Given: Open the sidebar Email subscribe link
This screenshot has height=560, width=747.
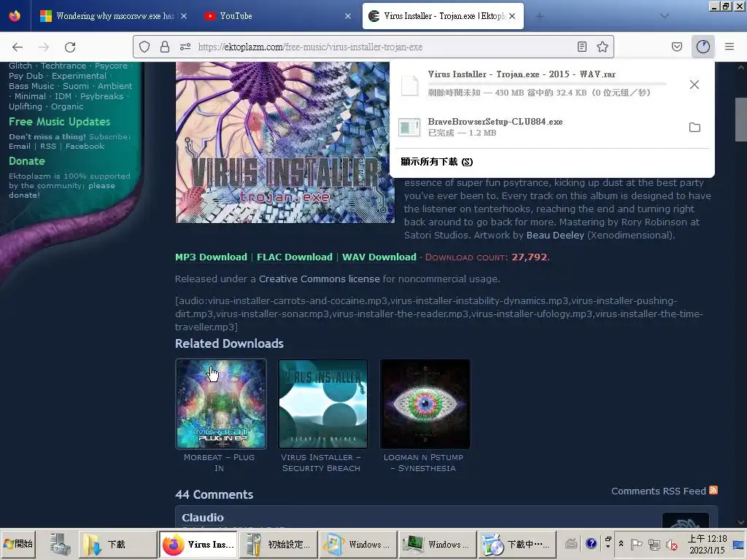Looking at the screenshot, I should (20, 146).
